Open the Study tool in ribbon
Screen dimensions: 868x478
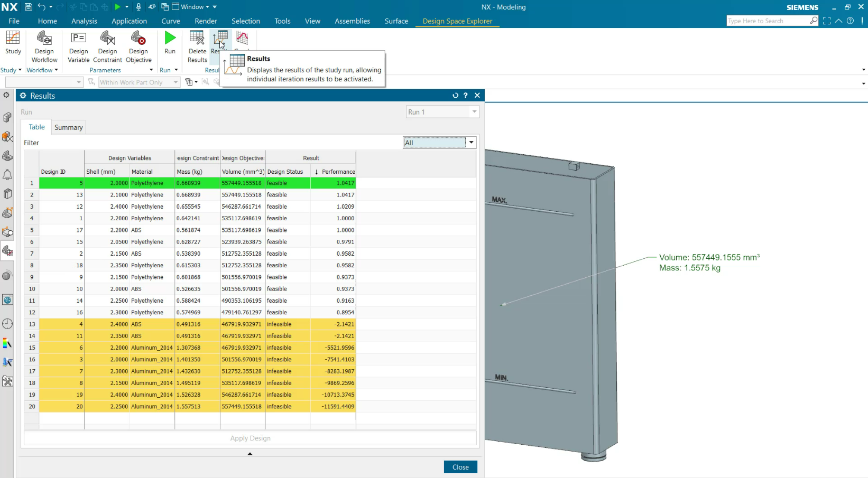point(13,42)
